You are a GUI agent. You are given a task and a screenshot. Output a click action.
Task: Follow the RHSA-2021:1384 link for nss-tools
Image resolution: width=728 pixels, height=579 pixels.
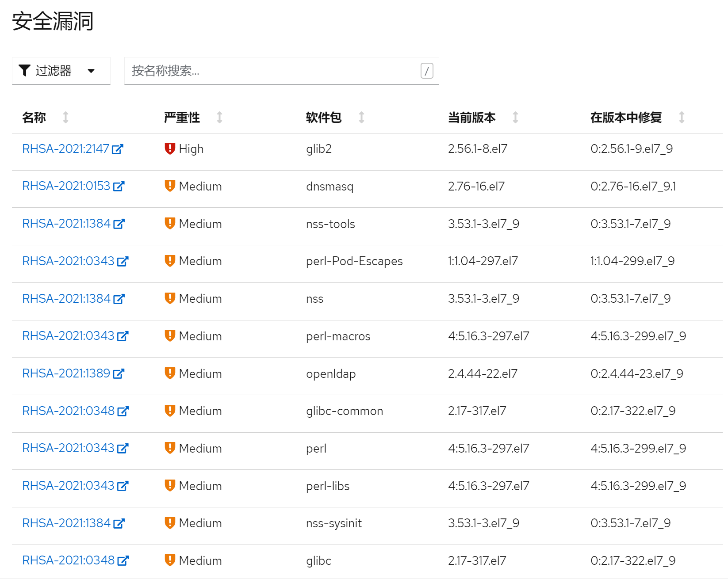[66, 224]
